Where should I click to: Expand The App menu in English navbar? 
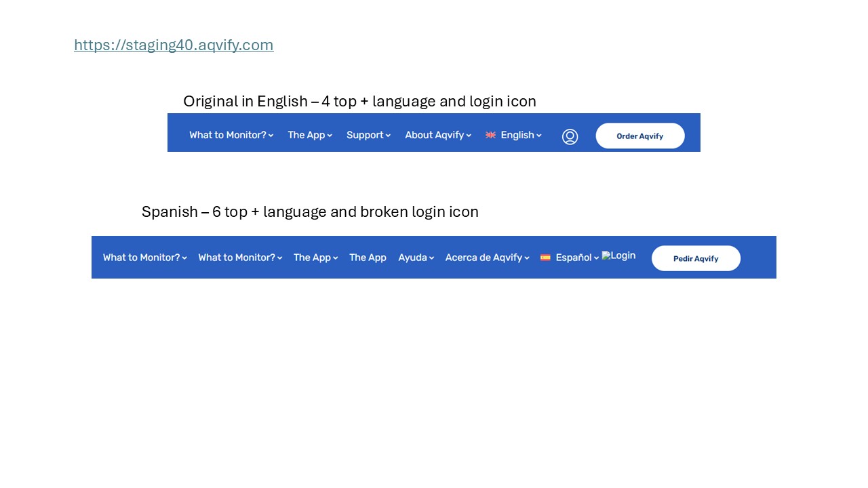tap(310, 135)
